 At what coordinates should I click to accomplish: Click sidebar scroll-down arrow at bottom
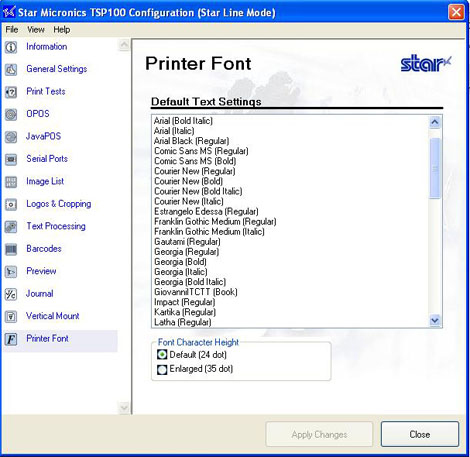click(x=124, y=407)
